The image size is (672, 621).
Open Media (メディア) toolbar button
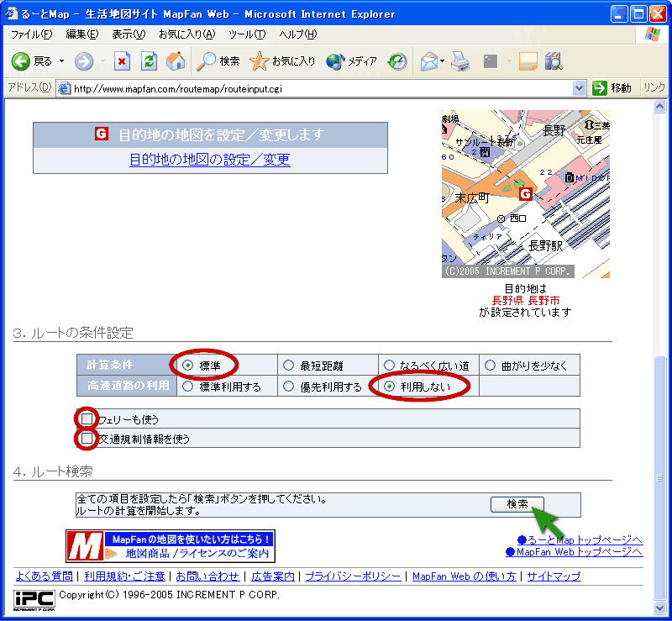tap(351, 61)
